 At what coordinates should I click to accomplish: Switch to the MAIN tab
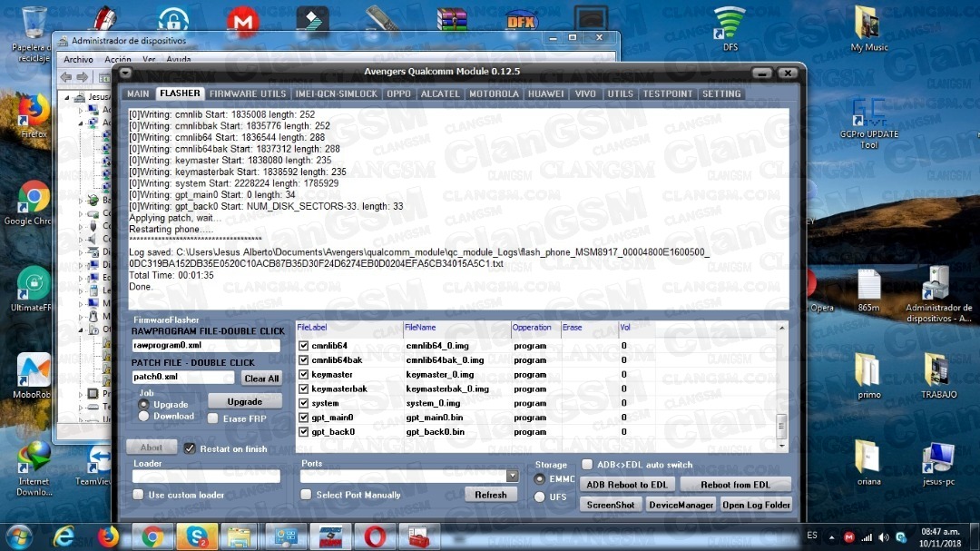138,93
